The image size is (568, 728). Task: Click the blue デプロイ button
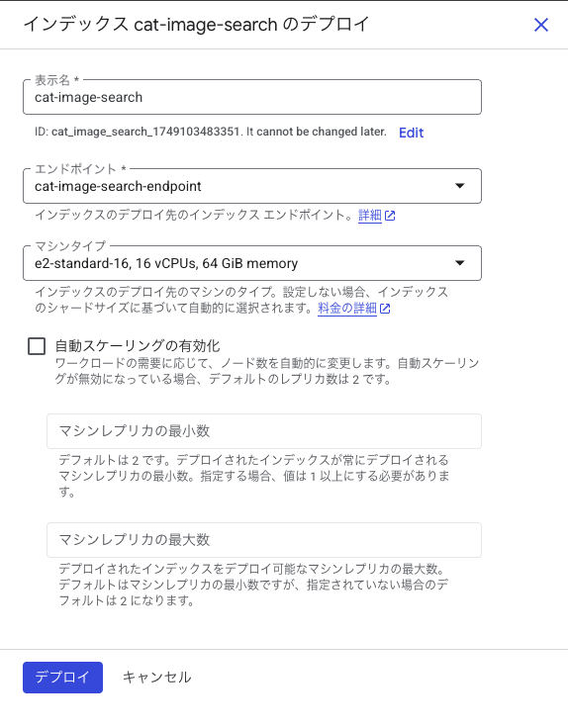tap(62, 678)
